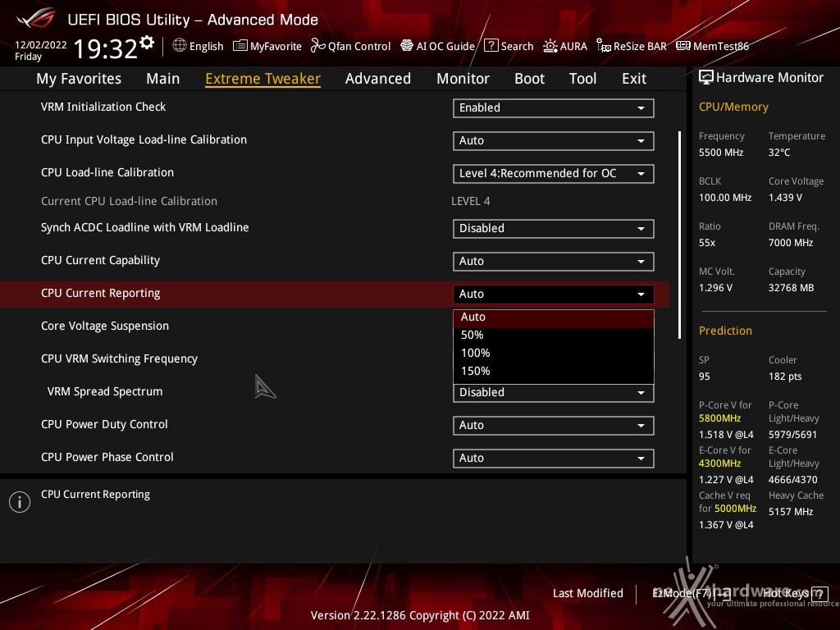The width and height of the screenshot is (840, 630).
Task: Open VRM Spread Spectrum dropdown
Action: 554,393
